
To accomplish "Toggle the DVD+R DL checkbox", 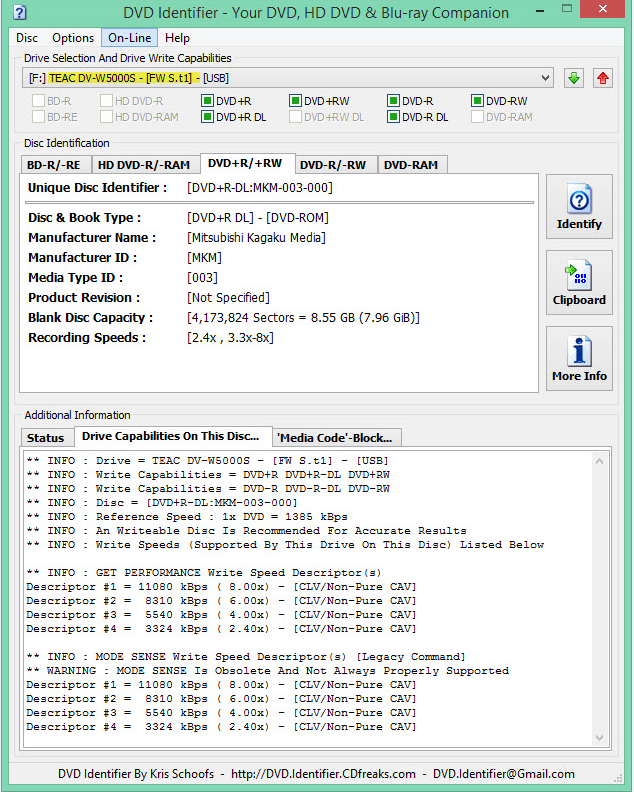I will [x=207, y=117].
